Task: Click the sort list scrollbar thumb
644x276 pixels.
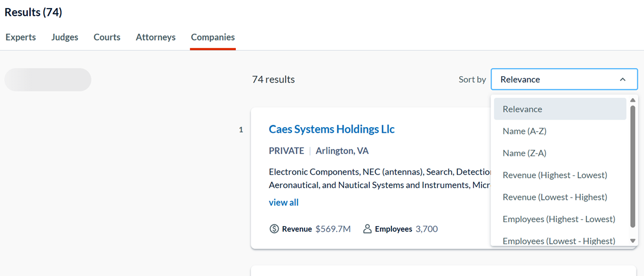Action: point(633,166)
